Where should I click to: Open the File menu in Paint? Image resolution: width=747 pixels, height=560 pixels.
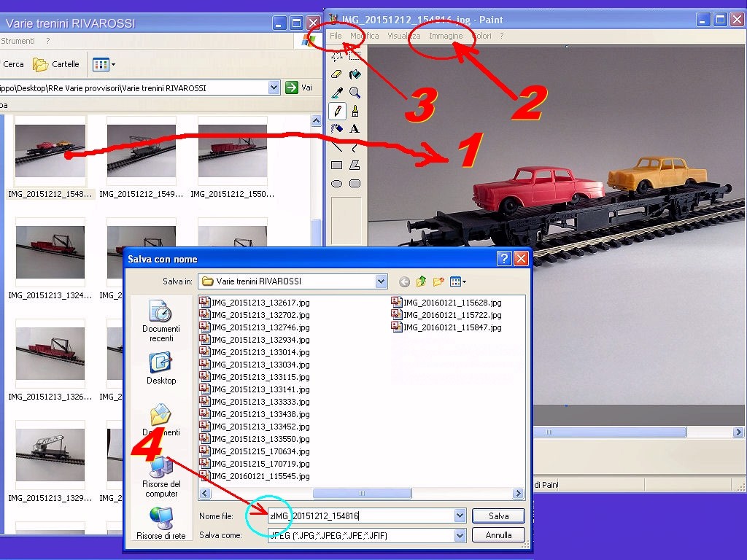tap(336, 36)
